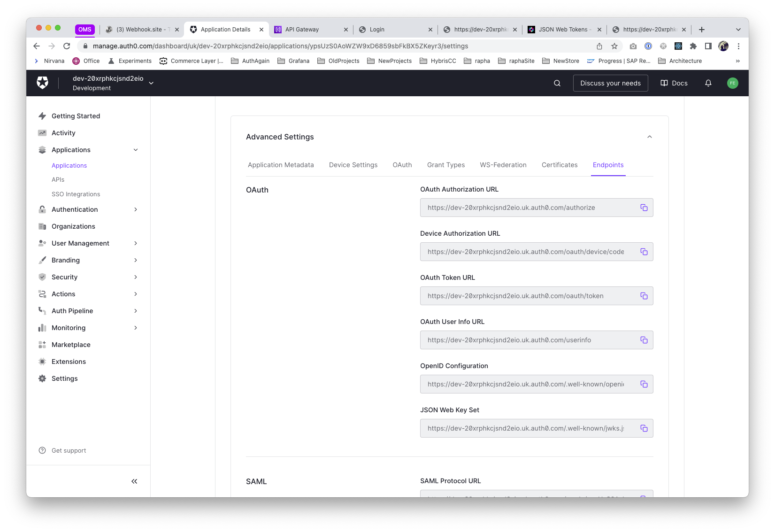Switch to the Grant Types tab
This screenshot has width=775, height=532.
tap(445, 165)
